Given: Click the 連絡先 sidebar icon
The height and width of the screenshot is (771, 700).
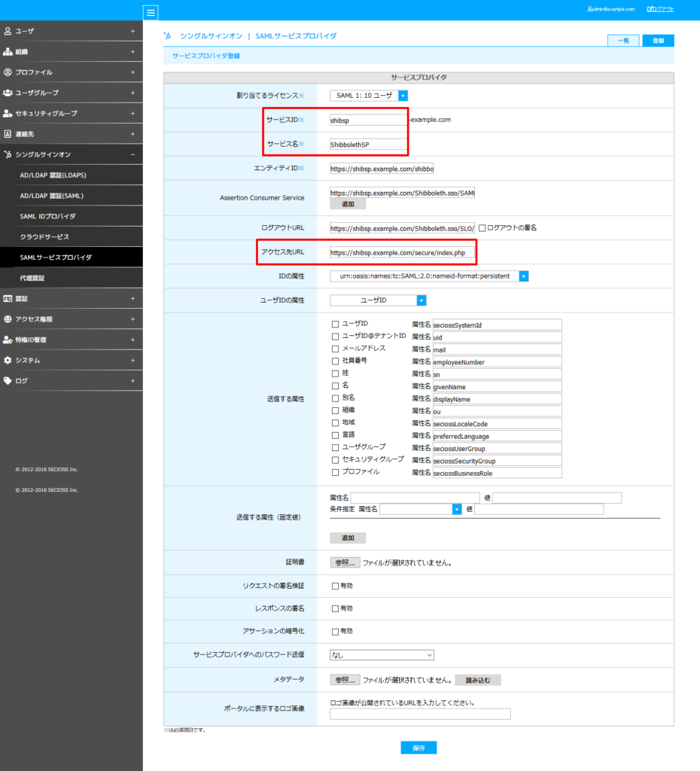Looking at the screenshot, I should (x=8, y=133).
